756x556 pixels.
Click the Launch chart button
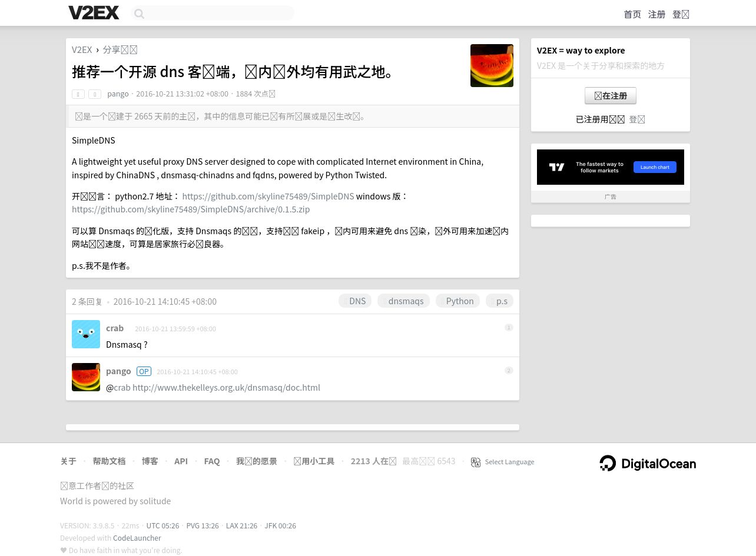(655, 167)
